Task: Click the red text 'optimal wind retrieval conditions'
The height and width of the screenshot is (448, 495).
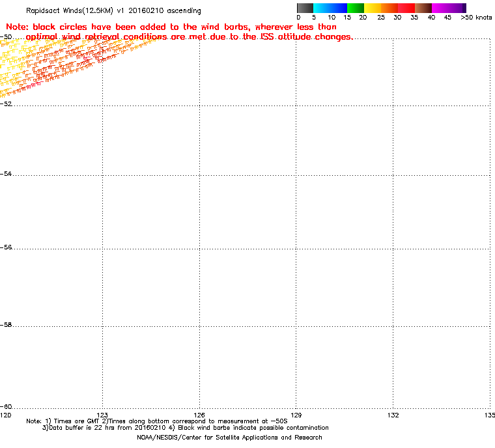Action: click(96, 37)
